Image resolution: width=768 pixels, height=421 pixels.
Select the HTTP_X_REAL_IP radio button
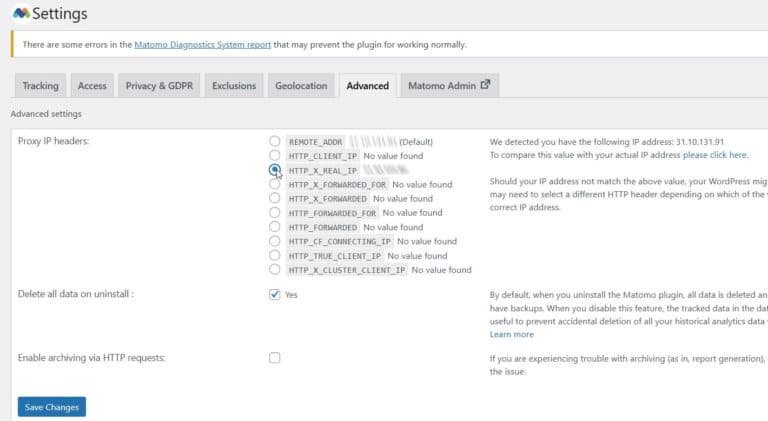click(x=275, y=170)
